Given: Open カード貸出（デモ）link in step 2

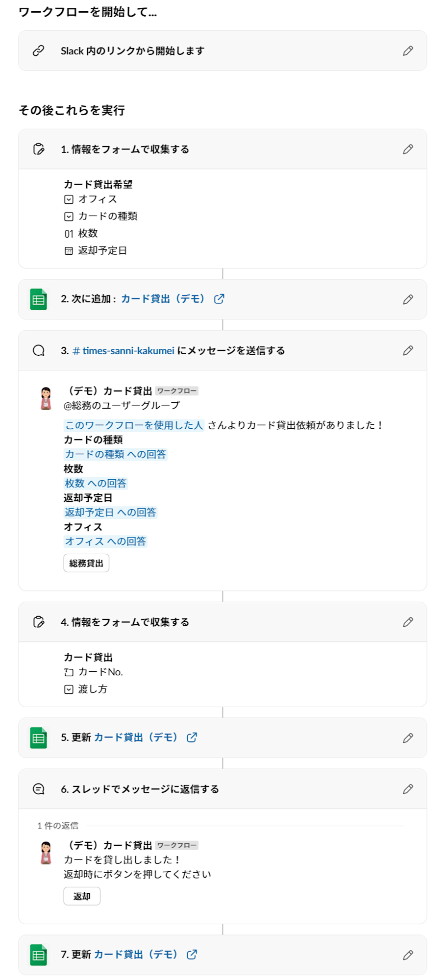Looking at the screenshot, I should (163, 299).
